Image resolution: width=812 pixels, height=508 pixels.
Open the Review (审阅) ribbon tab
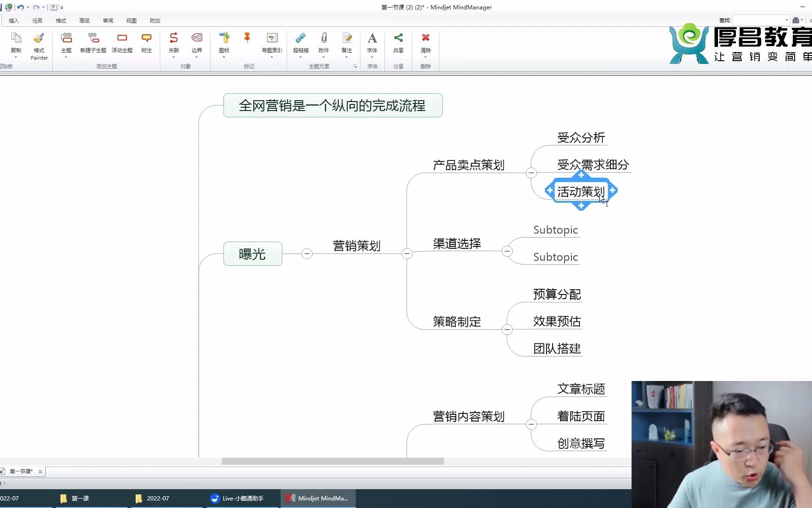coord(108,21)
